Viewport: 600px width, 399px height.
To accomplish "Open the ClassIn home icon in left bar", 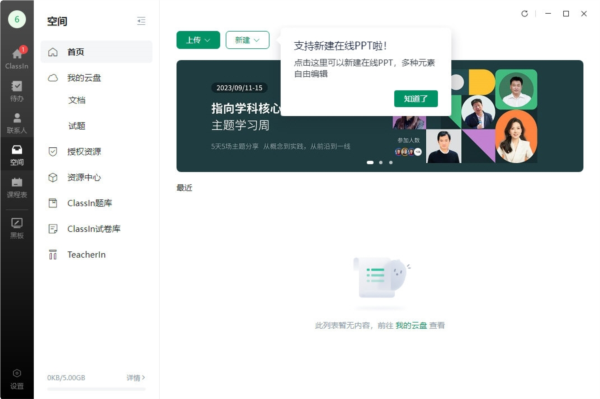I will [17, 58].
